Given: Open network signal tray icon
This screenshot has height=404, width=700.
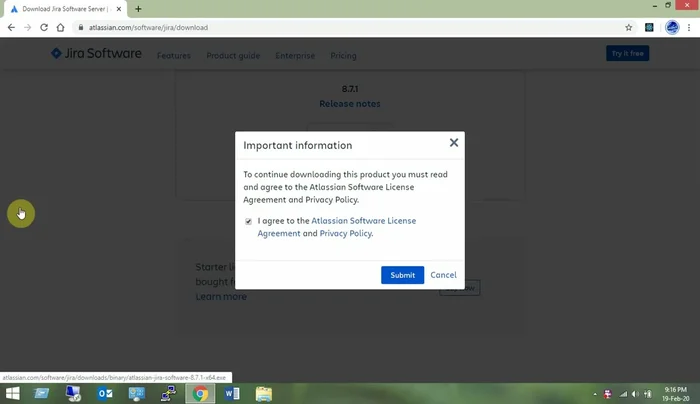Looking at the screenshot, I should tap(623, 394).
